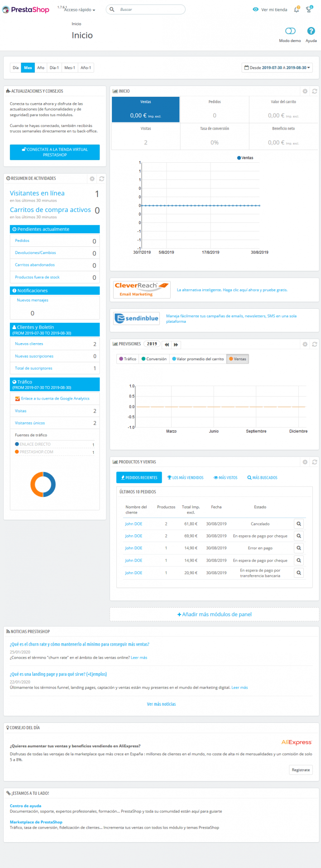Go to next year in Previsiones

pos(177,344)
